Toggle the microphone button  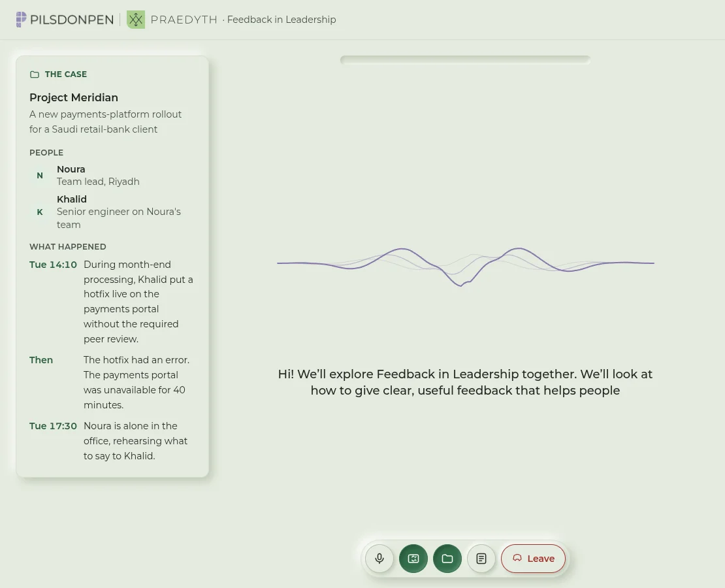click(x=379, y=559)
